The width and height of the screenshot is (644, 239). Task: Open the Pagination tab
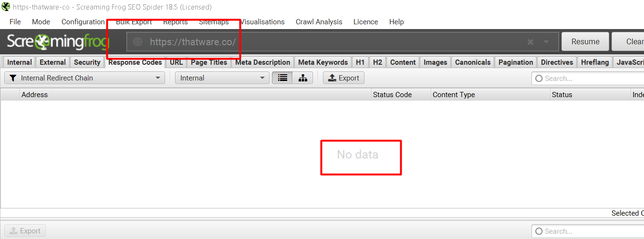(516, 62)
